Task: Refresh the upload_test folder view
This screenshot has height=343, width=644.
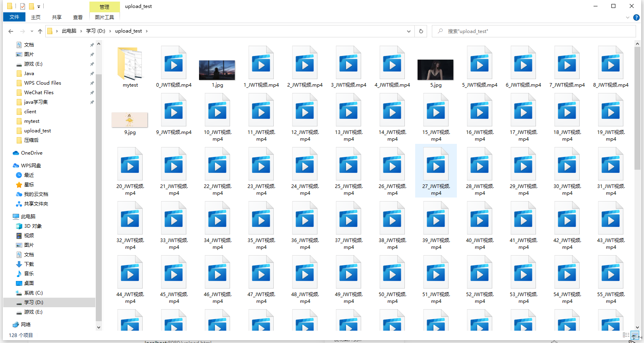Action: [421, 31]
